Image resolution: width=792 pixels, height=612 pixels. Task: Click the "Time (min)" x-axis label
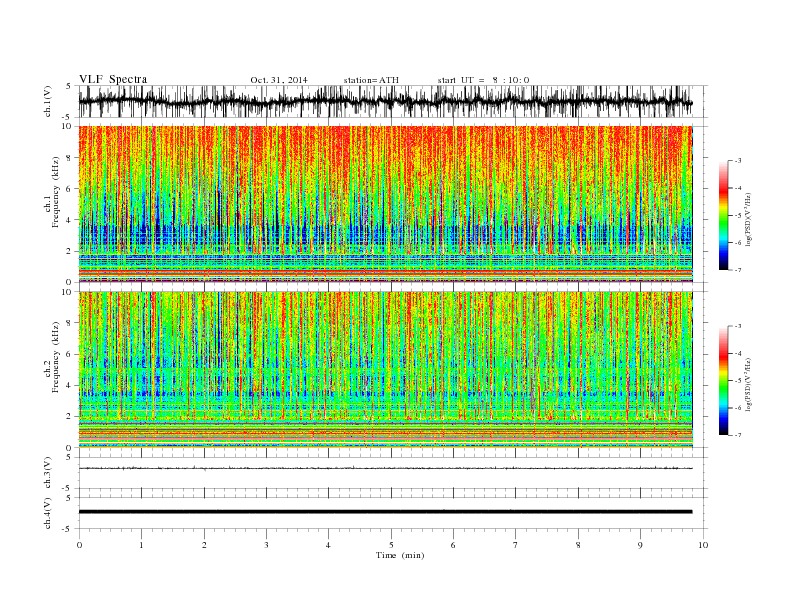[x=400, y=555]
